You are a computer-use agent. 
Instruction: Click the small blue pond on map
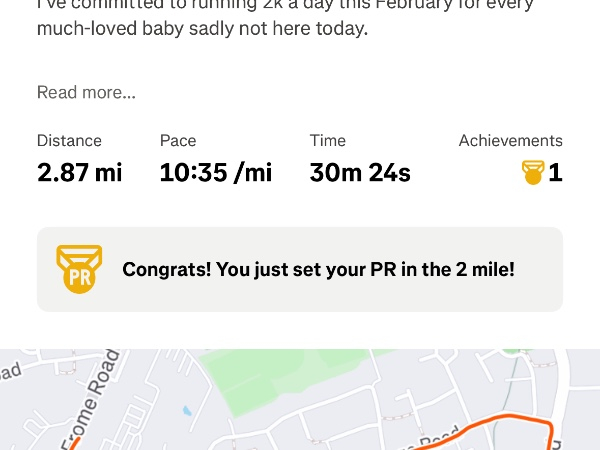tap(187, 410)
